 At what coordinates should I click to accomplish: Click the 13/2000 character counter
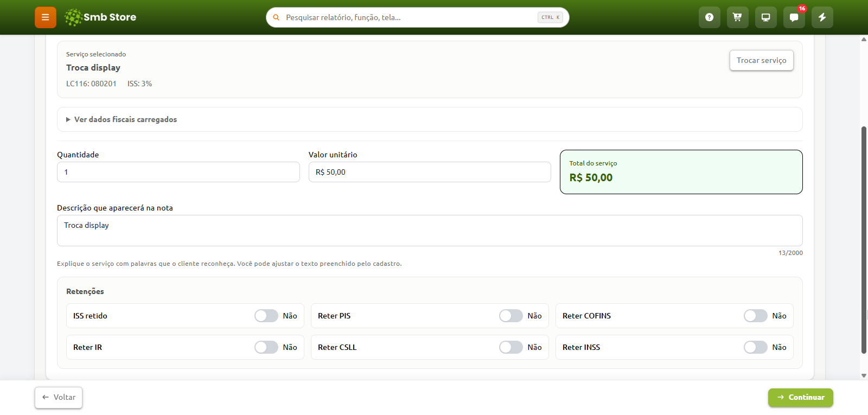[x=790, y=253]
